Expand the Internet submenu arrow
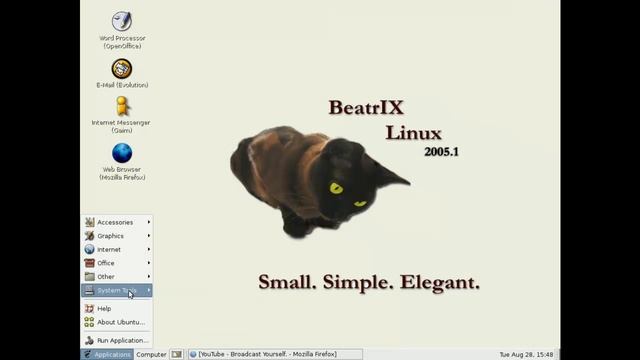This screenshot has width=640, height=360. [149, 249]
